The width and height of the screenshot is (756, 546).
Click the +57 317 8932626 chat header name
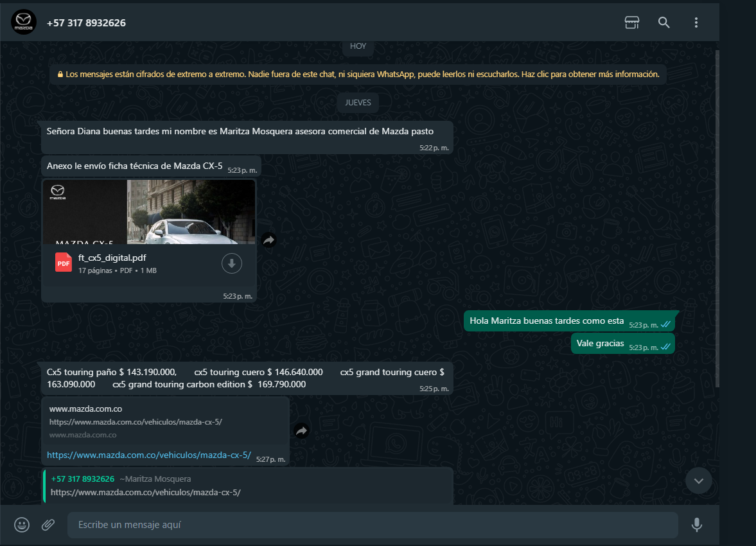coord(86,22)
